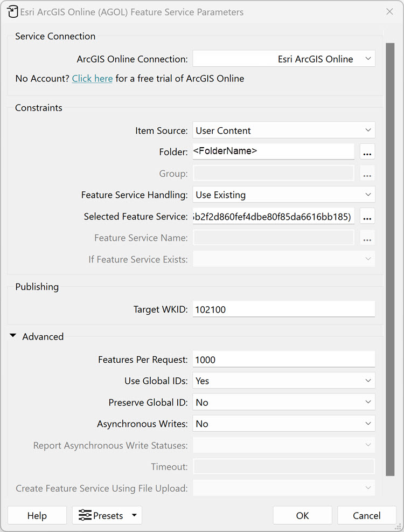This screenshot has width=404, height=532.
Task: Browse folders with the Folder ellipsis button
Action: pyautogui.click(x=367, y=151)
